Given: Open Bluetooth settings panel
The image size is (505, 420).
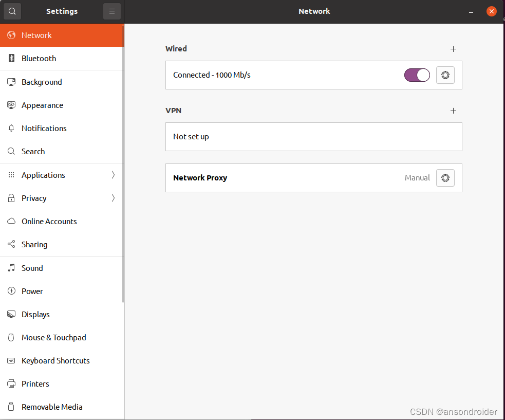Looking at the screenshot, I should pyautogui.click(x=61, y=58).
